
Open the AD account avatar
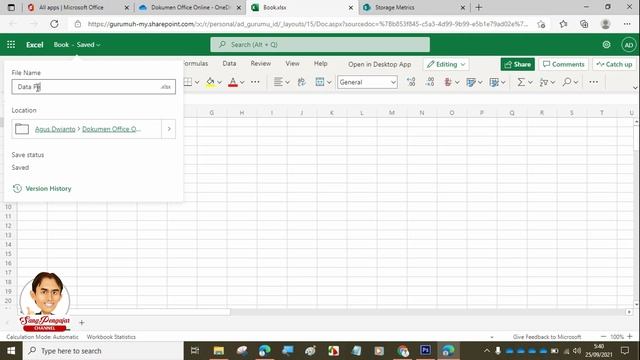[x=629, y=44]
